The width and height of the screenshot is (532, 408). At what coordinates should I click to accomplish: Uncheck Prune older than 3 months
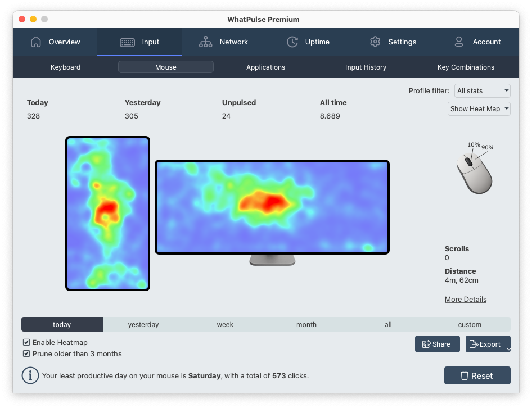[26, 354]
